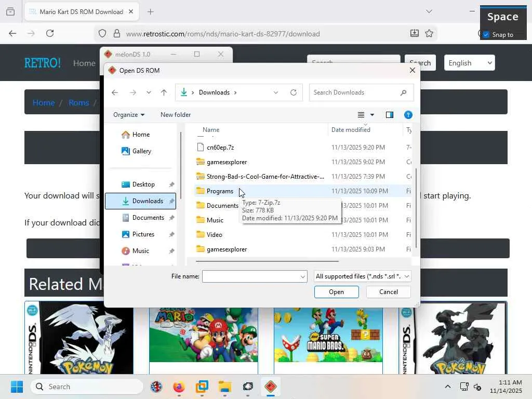Open the All supported files type filter
This screenshot has height=399, width=532.
pyautogui.click(x=362, y=276)
